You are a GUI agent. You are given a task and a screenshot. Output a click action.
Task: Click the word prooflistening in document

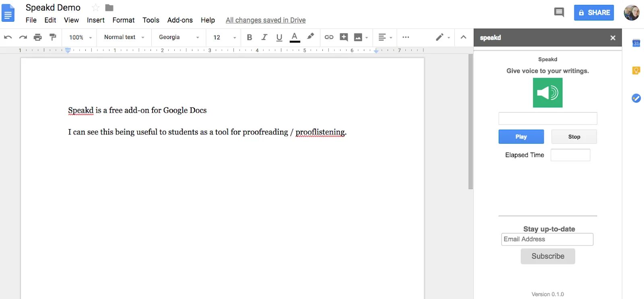[320, 132]
